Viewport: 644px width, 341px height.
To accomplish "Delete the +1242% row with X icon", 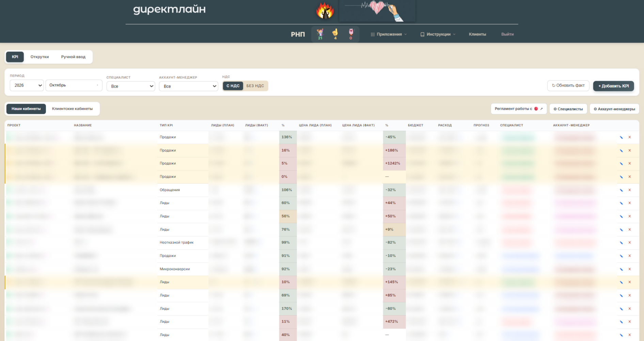I will [x=630, y=164].
